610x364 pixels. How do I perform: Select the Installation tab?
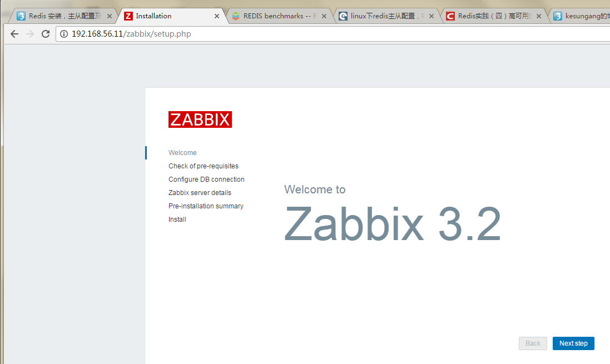172,16
